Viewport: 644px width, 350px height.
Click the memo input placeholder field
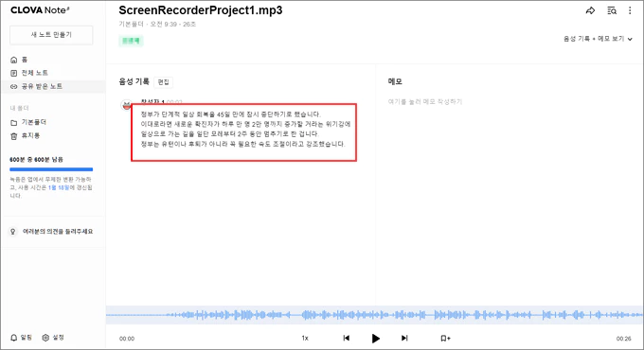pyautogui.click(x=425, y=102)
